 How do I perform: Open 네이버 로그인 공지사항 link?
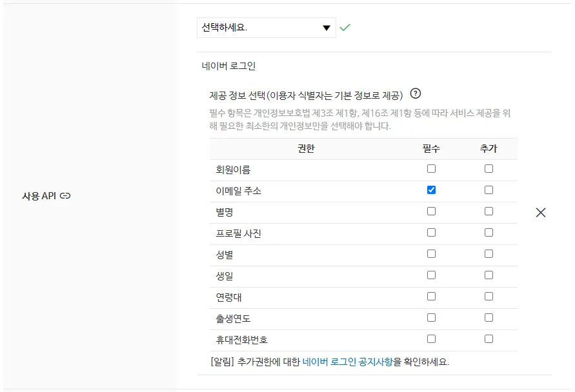pyautogui.click(x=347, y=362)
